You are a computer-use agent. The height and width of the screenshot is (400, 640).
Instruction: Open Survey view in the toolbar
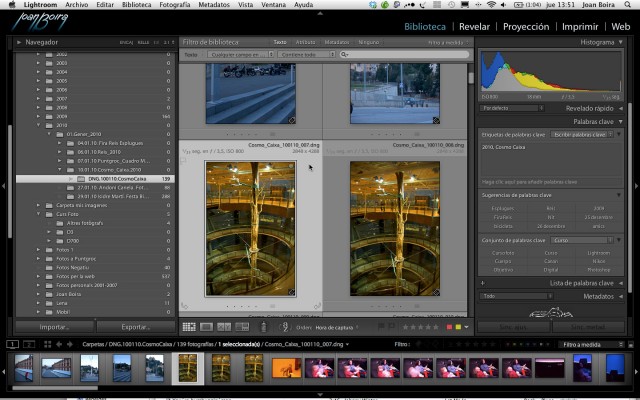pos(242,327)
